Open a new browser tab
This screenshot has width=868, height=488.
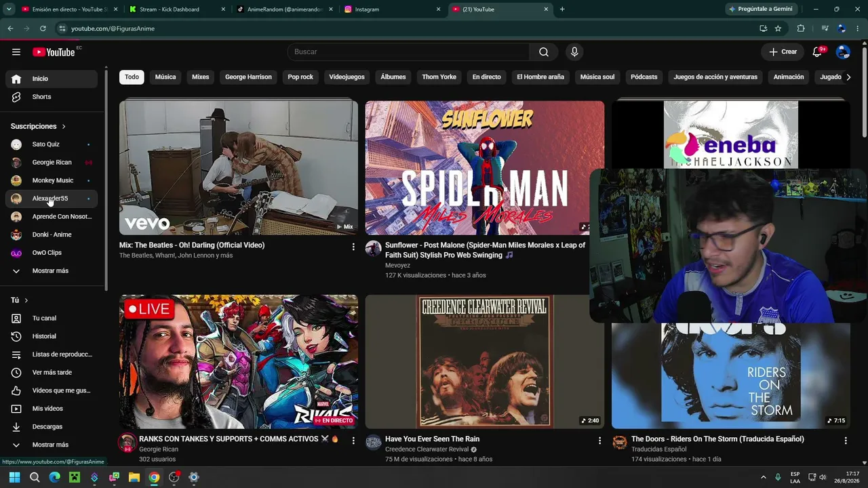click(562, 9)
